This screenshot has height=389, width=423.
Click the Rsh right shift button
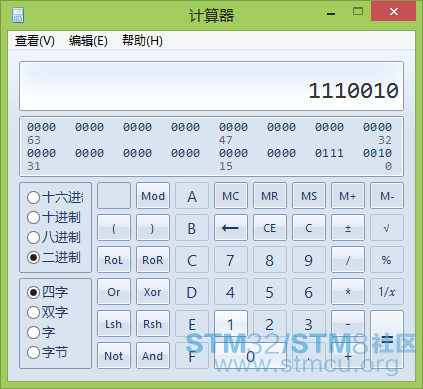point(153,324)
